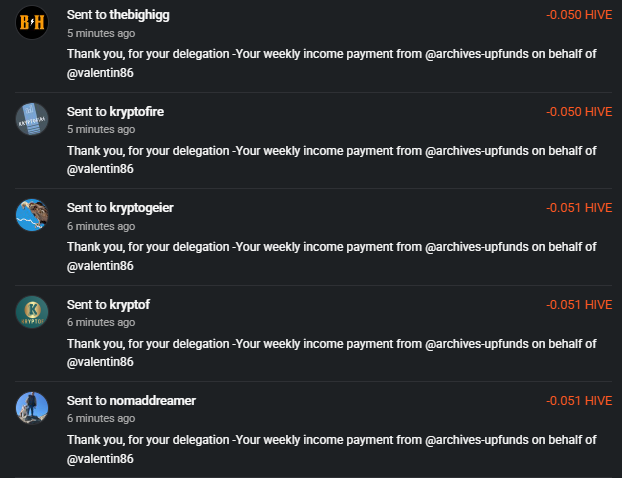Open thebighigg's BH avatar icon
622x478 pixels.
click(x=32, y=23)
